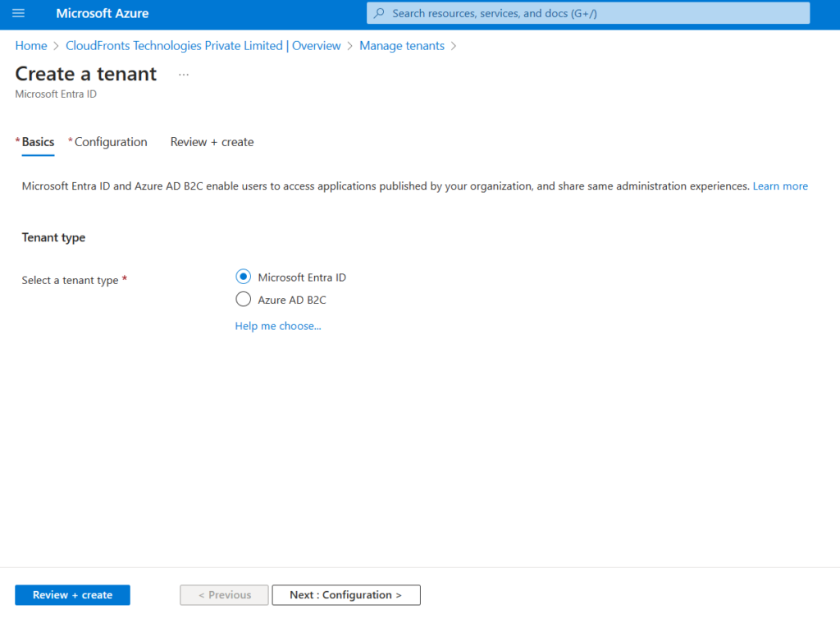Select the Azure AD B2C radio option
This screenshot has height=619, width=840.
pos(243,299)
